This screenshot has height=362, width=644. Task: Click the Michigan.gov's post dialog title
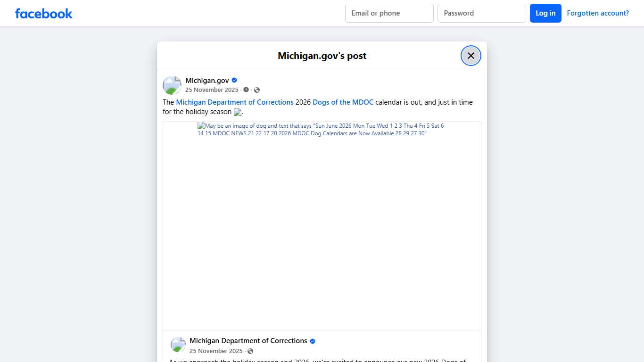click(x=322, y=55)
